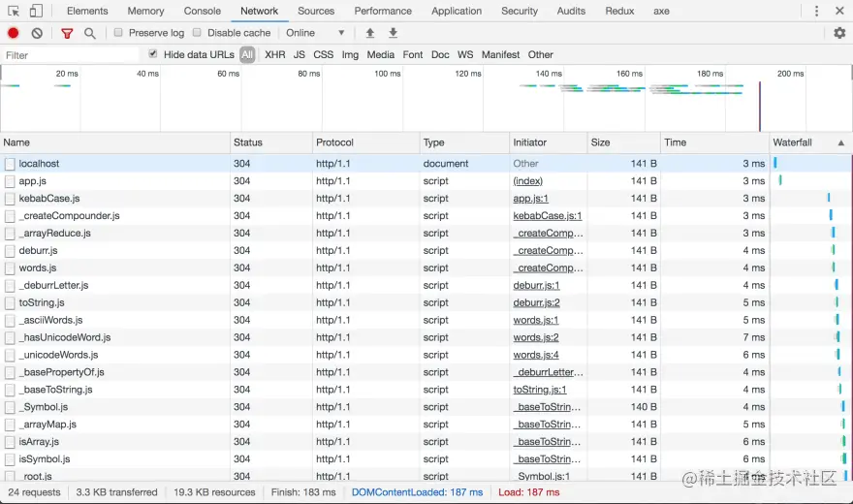
Task: Uncheck Hide data URLs checkbox
Action: [153, 54]
